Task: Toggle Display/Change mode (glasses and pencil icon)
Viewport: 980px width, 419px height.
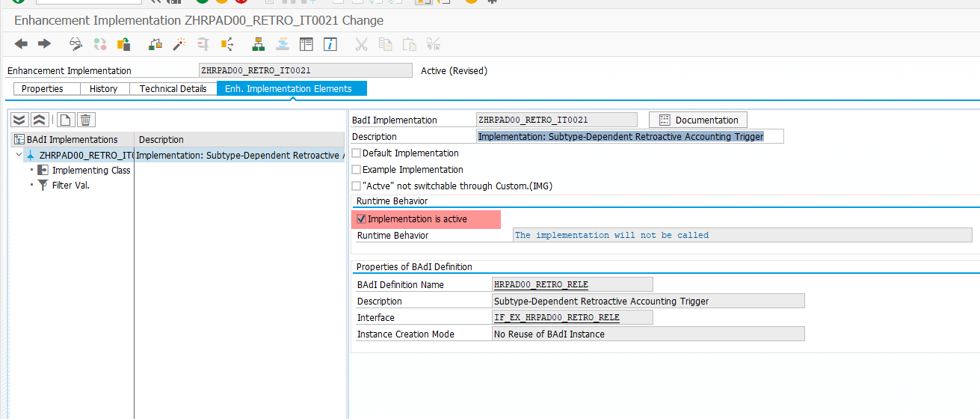Action: click(76, 44)
